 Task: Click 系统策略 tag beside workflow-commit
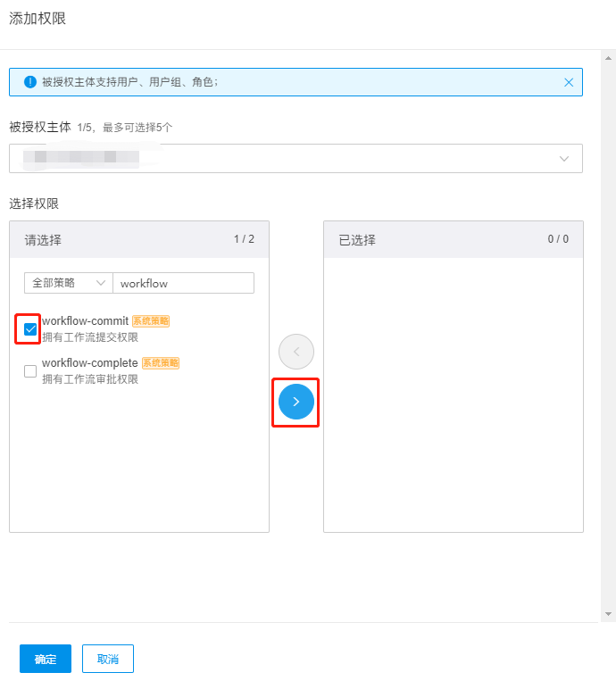[151, 321]
